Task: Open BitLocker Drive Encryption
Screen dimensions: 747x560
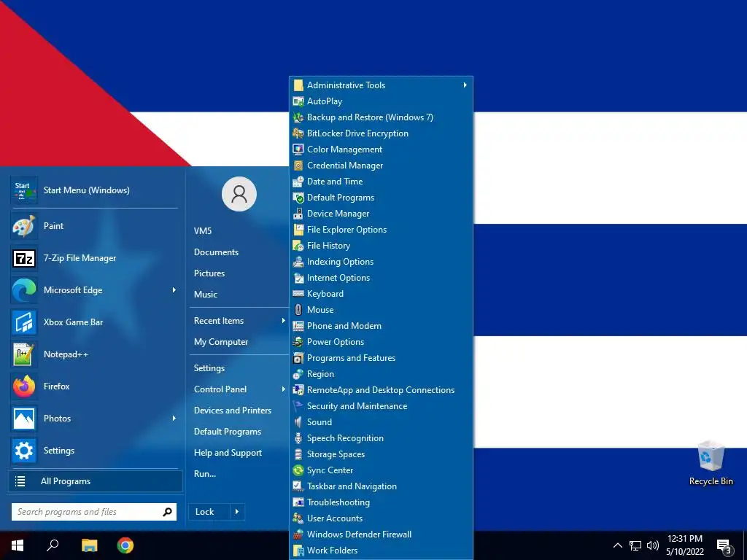Action: 381,133
